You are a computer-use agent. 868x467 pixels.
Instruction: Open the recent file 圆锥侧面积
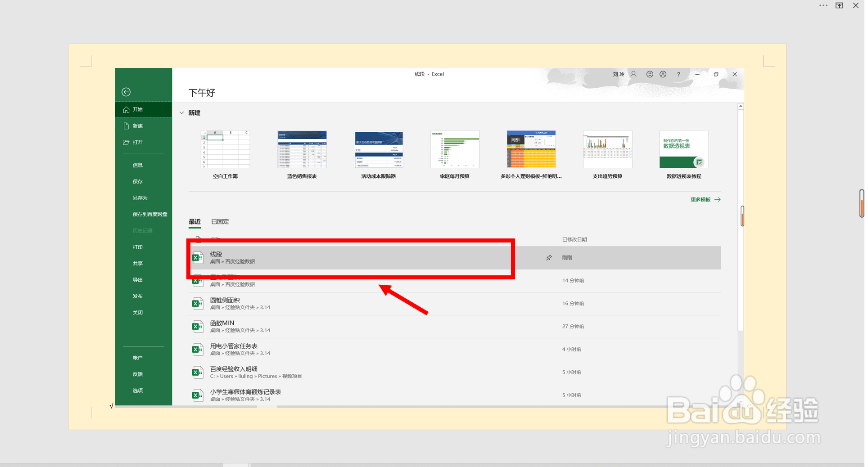pyautogui.click(x=455, y=304)
